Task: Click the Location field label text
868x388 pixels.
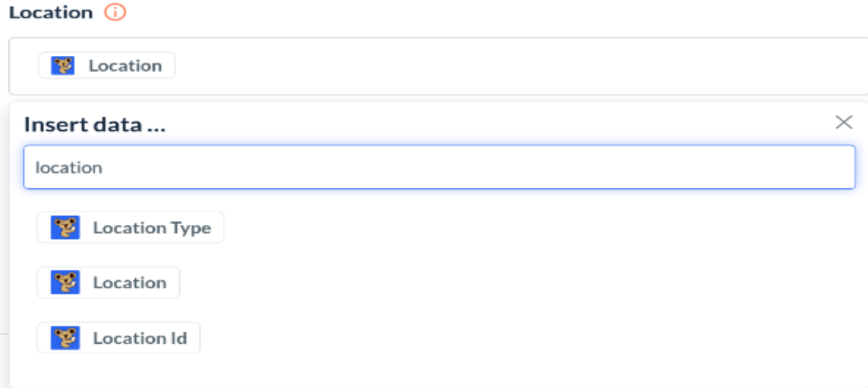Action: point(51,12)
